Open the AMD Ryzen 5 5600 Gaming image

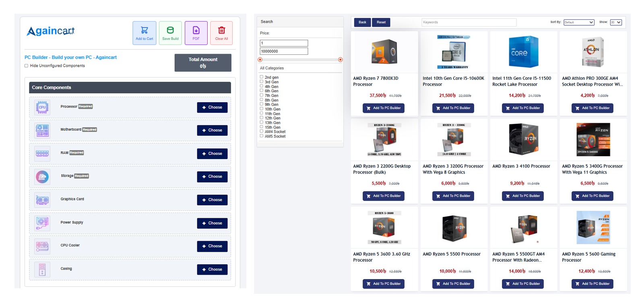tap(593, 228)
